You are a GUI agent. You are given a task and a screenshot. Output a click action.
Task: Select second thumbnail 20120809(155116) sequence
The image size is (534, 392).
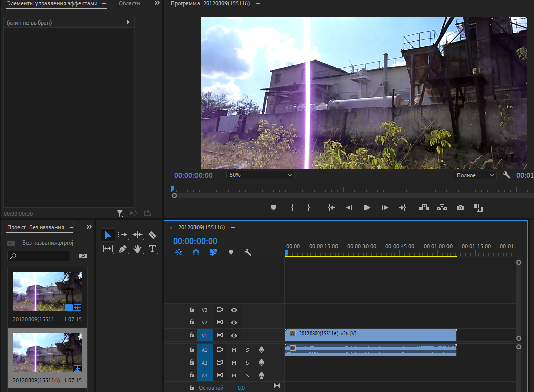47,352
